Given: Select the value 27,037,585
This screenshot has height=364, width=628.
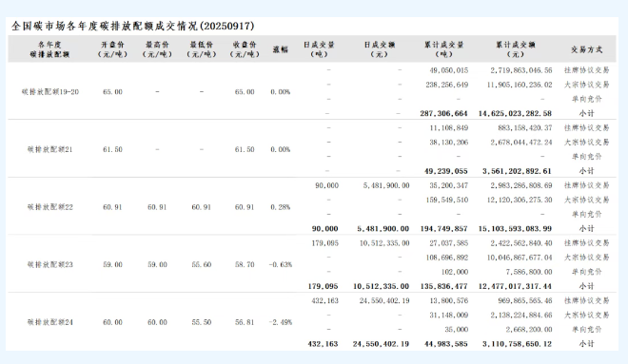Looking at the screenshot, I should point(448,243).
